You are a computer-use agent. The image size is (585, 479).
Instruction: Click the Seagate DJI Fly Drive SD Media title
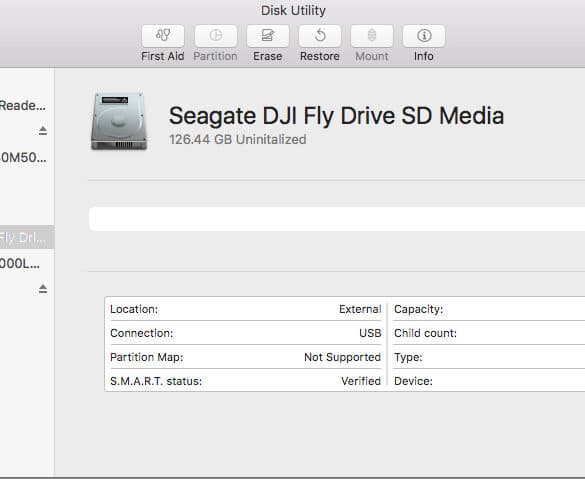click(x=337, y=115)
